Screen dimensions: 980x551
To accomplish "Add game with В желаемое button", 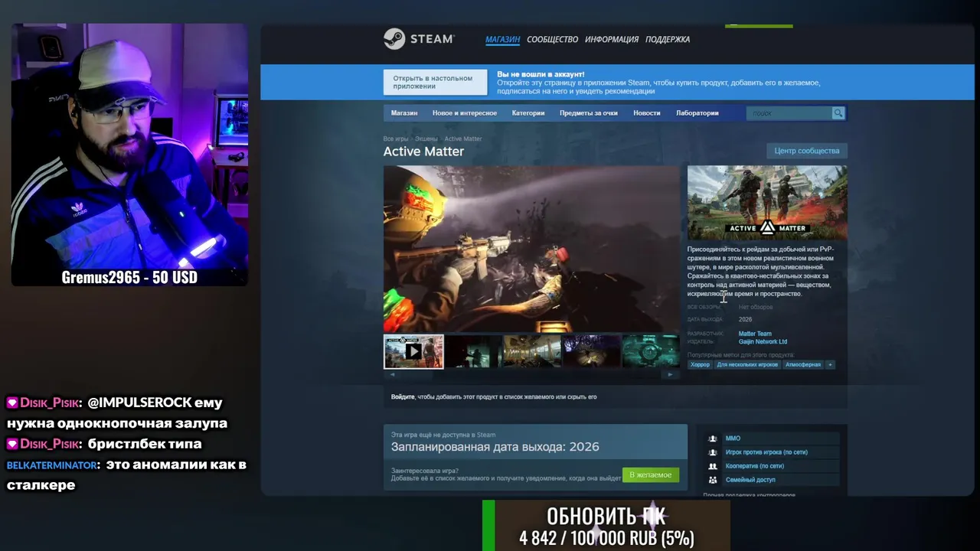I will click(x=650, y=475).
